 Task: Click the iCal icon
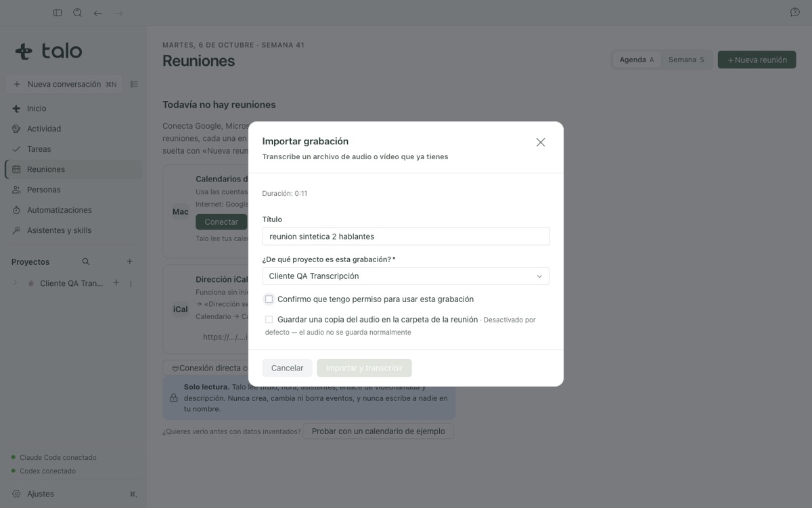coord(181,310)
